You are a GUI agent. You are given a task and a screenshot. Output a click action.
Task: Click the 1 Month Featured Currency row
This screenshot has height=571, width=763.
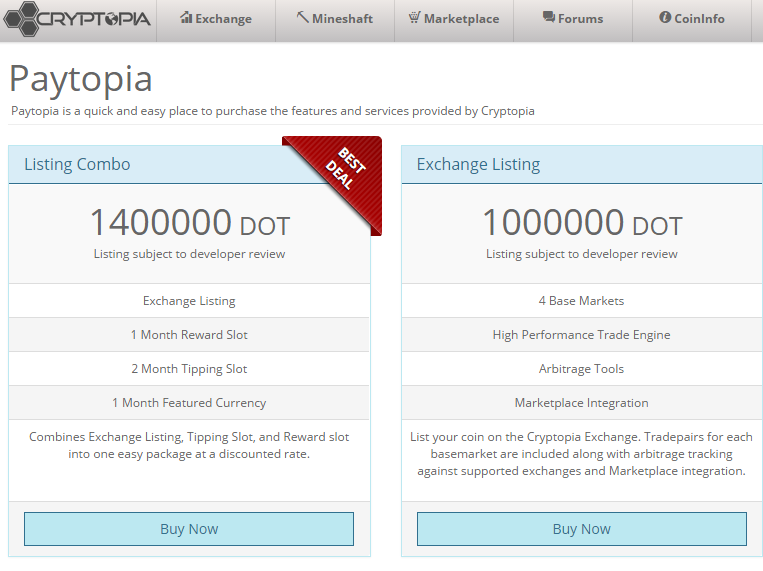coord(189,403)
